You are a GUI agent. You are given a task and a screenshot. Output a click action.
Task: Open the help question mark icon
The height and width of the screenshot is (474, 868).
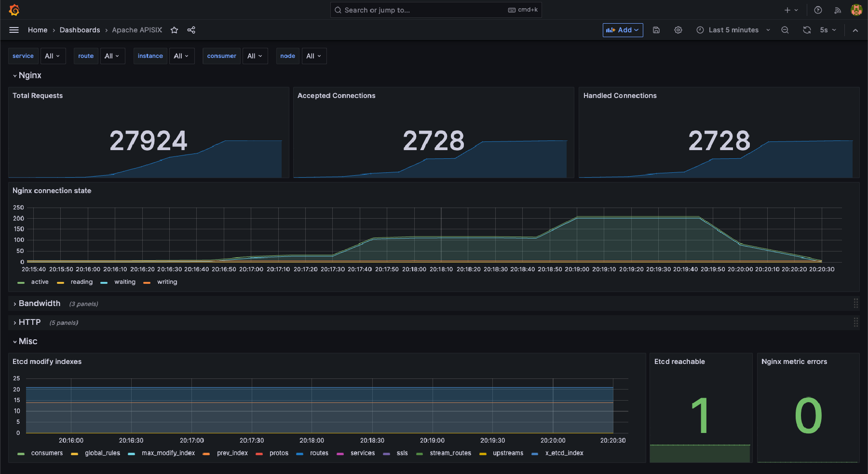[x=818, y=10]
